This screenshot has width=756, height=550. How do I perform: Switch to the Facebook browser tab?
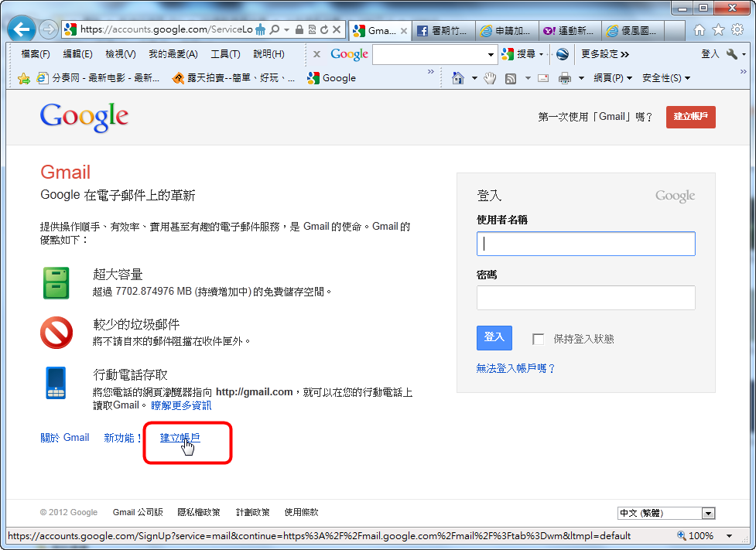[x=442, y=31]
